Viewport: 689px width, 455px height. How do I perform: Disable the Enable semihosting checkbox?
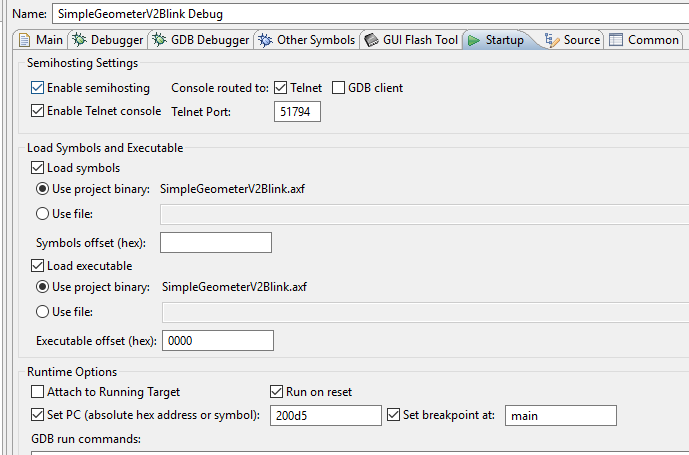click(38, 88)
